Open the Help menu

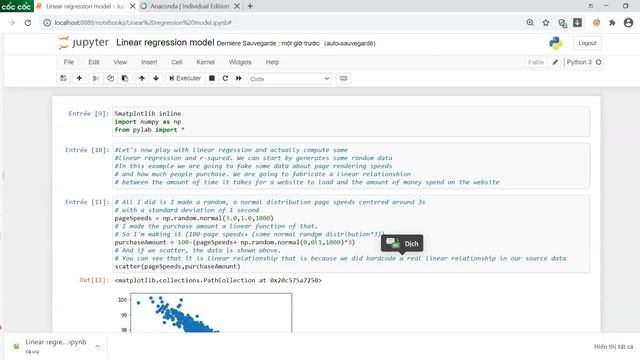[x=272, y=62]
